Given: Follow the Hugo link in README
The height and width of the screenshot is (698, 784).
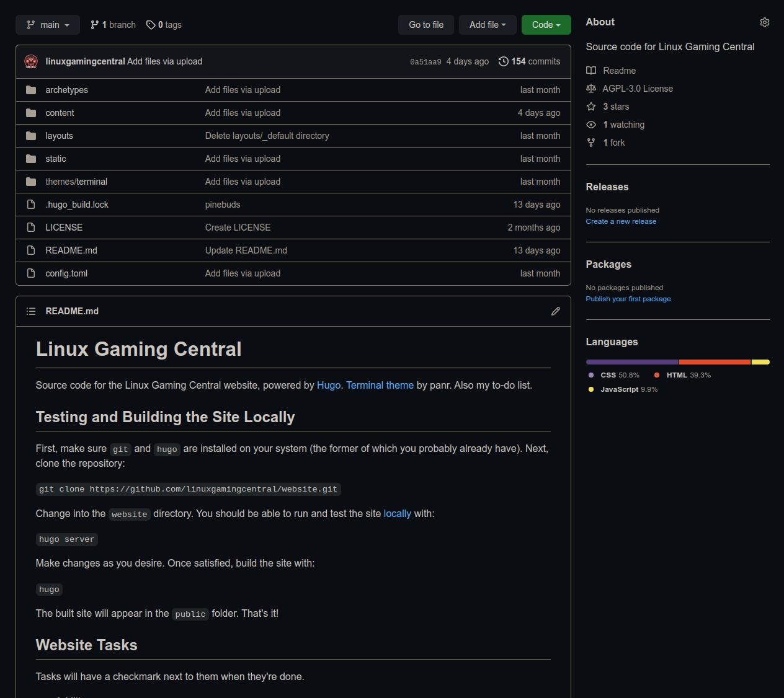Looking at the screenshot, I should [329, 386].
